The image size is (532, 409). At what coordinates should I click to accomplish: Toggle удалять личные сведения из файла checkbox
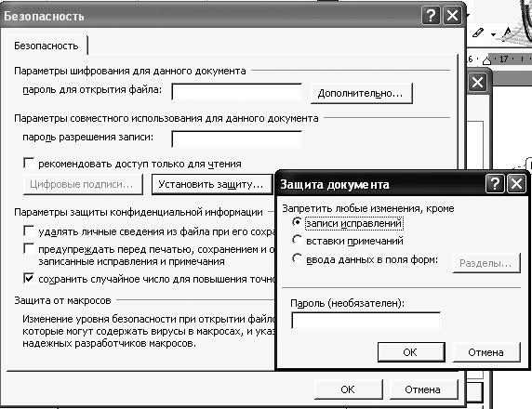pyautogui.click(x=29, y=231)
